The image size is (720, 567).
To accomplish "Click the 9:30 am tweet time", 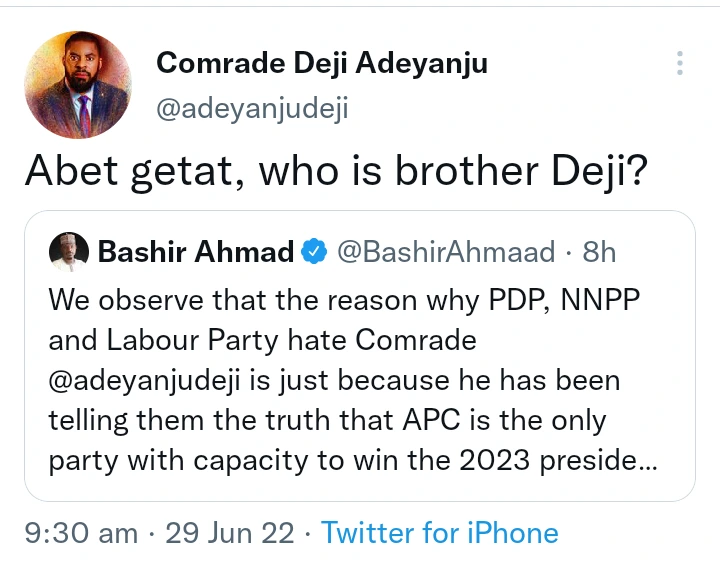I will (x=81, y=533).
